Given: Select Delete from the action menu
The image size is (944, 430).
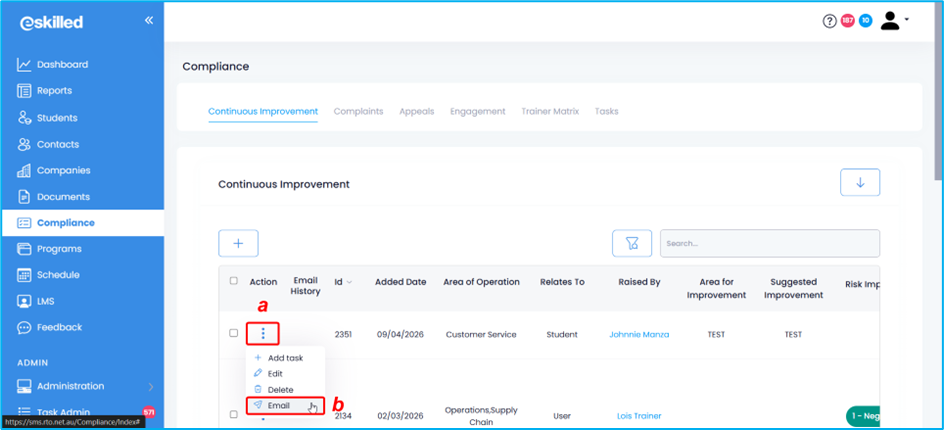Looking at the screenshot, I should (x=280, y=390).
